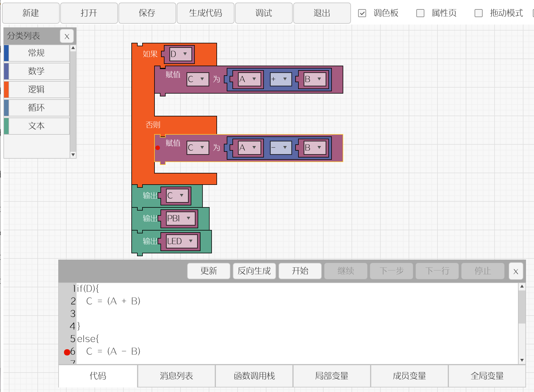Switch to the 消息列表 tab

click(x=176, y=376)
